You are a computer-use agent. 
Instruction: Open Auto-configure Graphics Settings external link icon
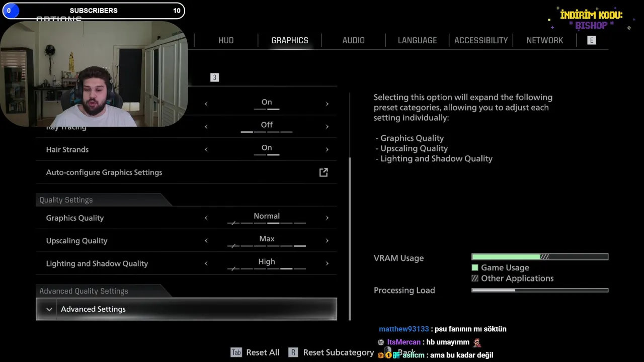coord(324,172)
